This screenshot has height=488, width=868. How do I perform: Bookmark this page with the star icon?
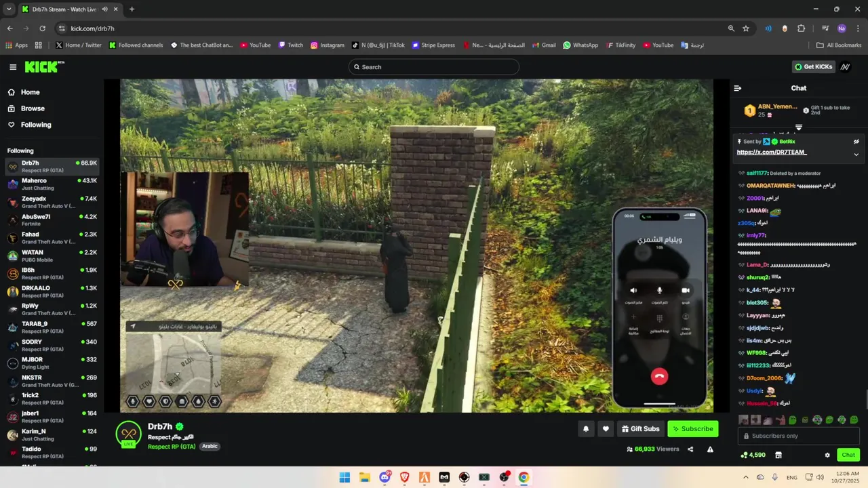click(x=746, y=28)
